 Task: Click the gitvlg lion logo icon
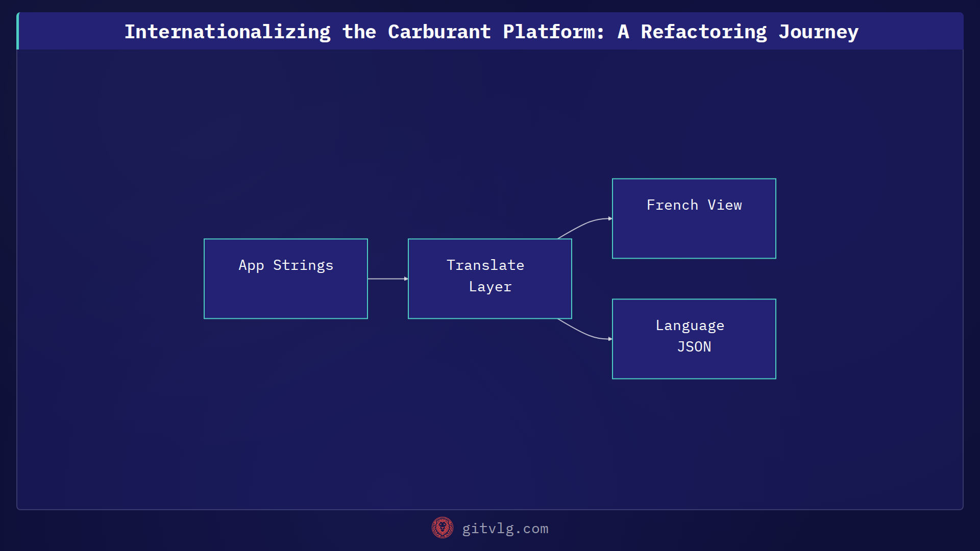[x=443, y=528]
